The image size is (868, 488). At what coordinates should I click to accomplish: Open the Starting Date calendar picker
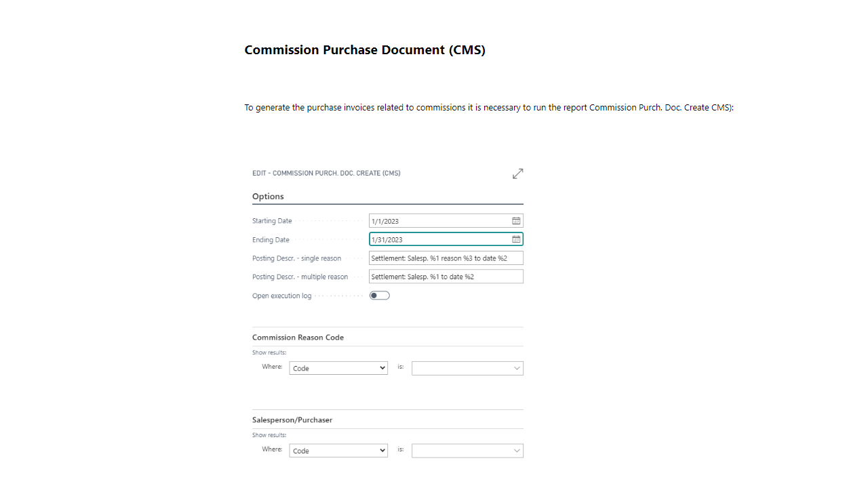pos(516,221)
